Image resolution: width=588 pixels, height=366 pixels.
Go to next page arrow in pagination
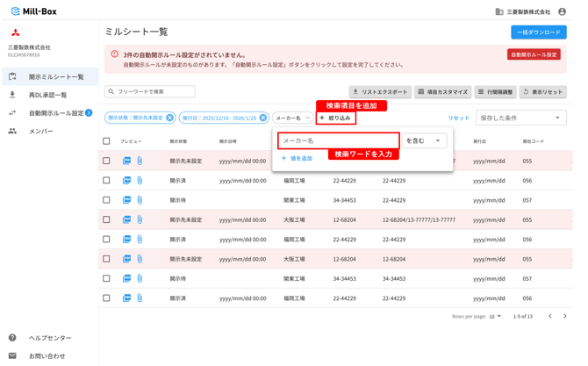(565, 316)
